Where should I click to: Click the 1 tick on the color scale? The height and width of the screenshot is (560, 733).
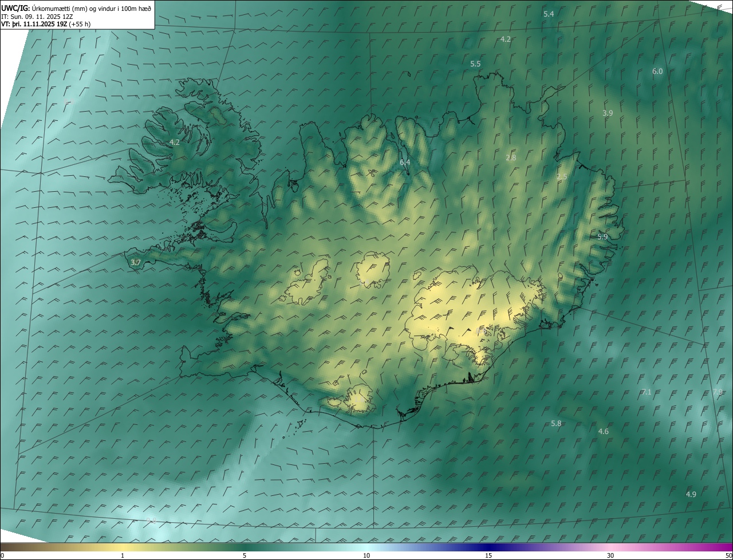pyautogui.click(x=123, y=556)
